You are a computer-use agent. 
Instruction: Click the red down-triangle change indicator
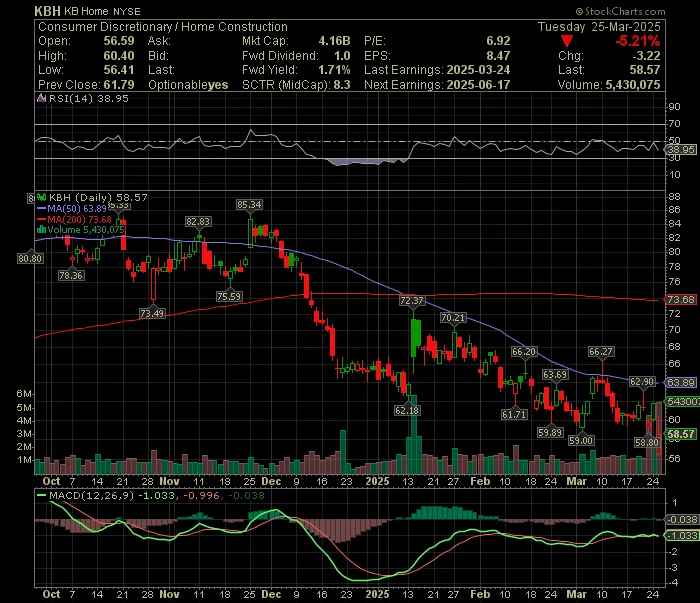(x=567, y=42)
